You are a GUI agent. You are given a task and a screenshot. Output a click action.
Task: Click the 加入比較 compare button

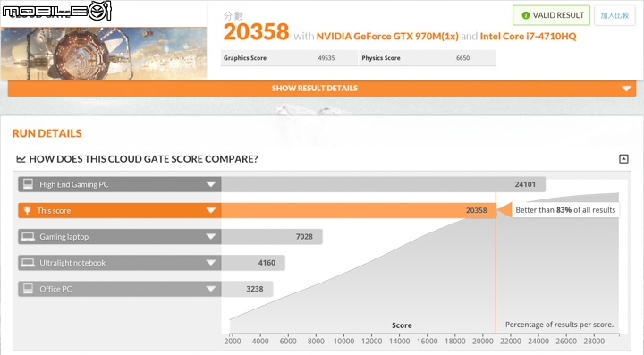click(614, 15)
